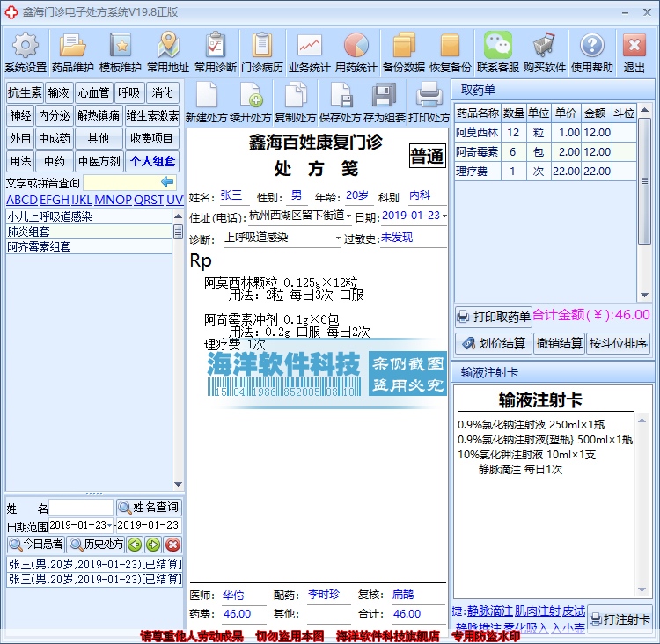This screenshot has height=644, width=660.
Task: Click 取药单 vertical scrollbar
Action: pos(644,181)
